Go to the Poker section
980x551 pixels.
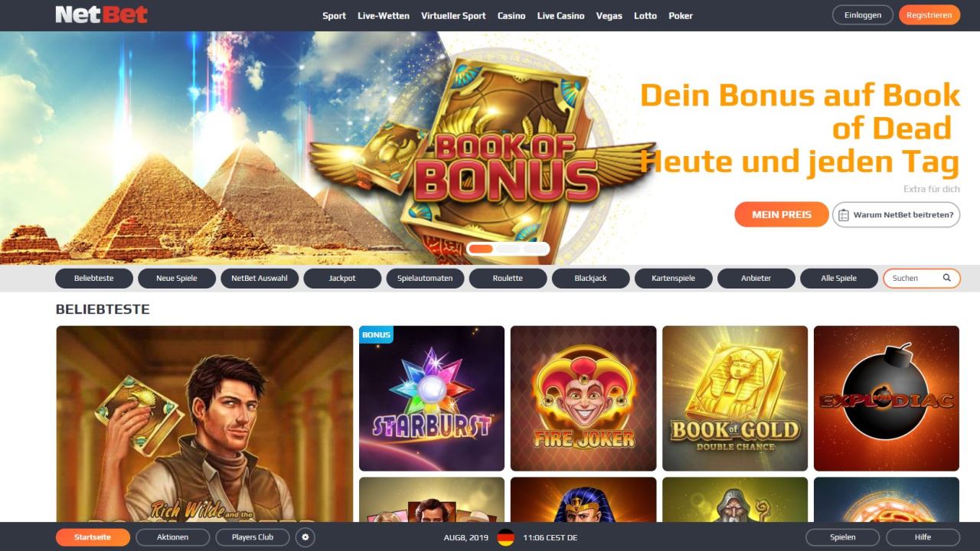click(681, 15)
